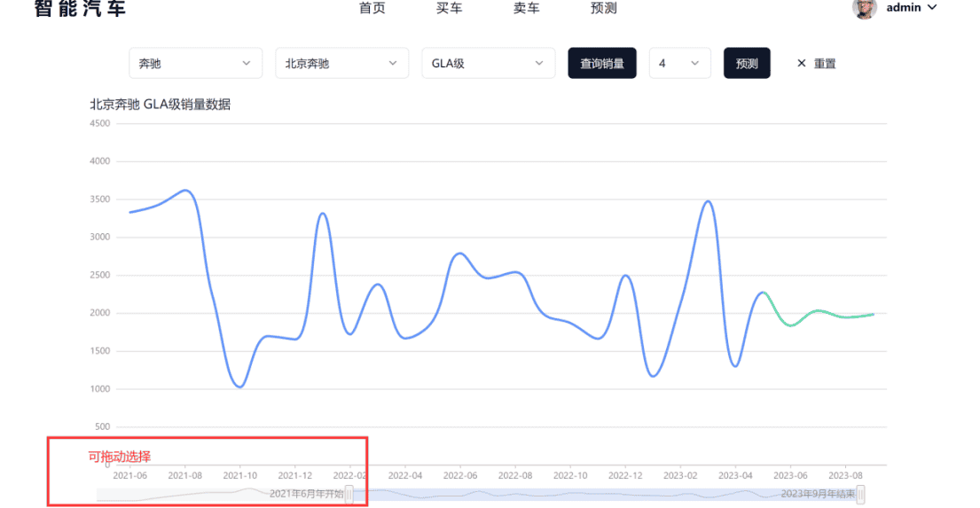The image size is (980, 508).
Task: Click the admin avatar image
Action: (865, 8)
